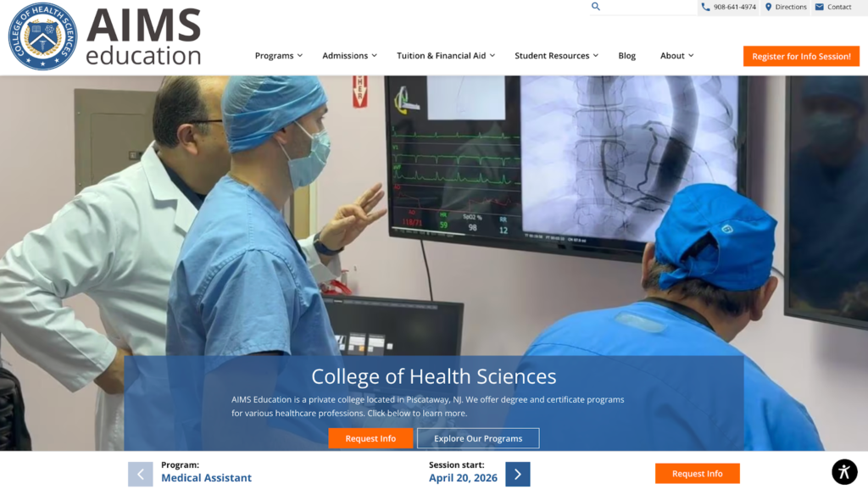868x495 pixels.
Task: Click the search magnifier icon
Action: 596,7
